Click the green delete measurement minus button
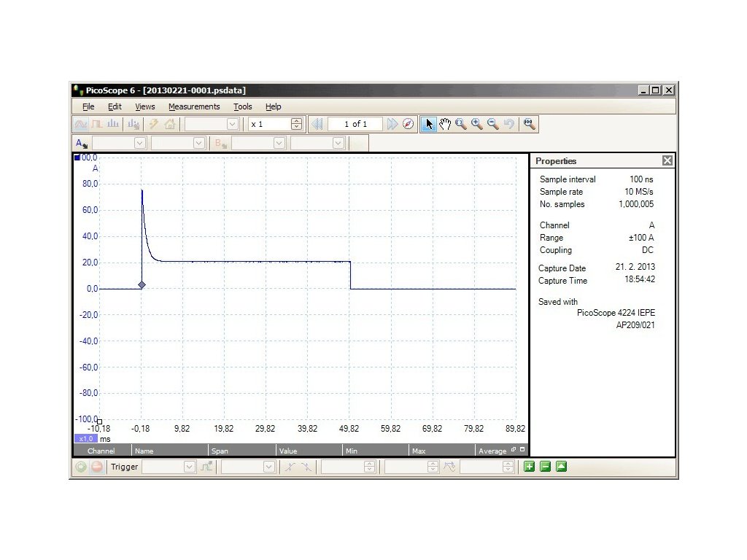The width and height of the screenshot is (747, 560). (x=545, y=467)
